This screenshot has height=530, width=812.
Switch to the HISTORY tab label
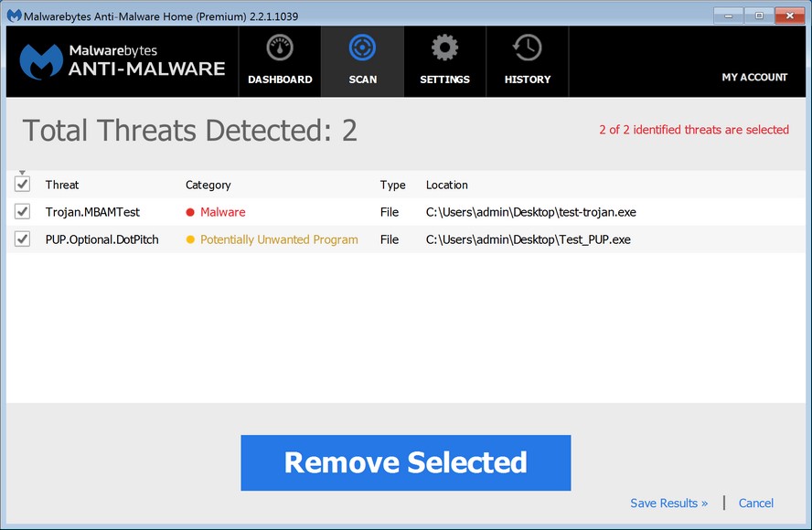tap(528, 79)
